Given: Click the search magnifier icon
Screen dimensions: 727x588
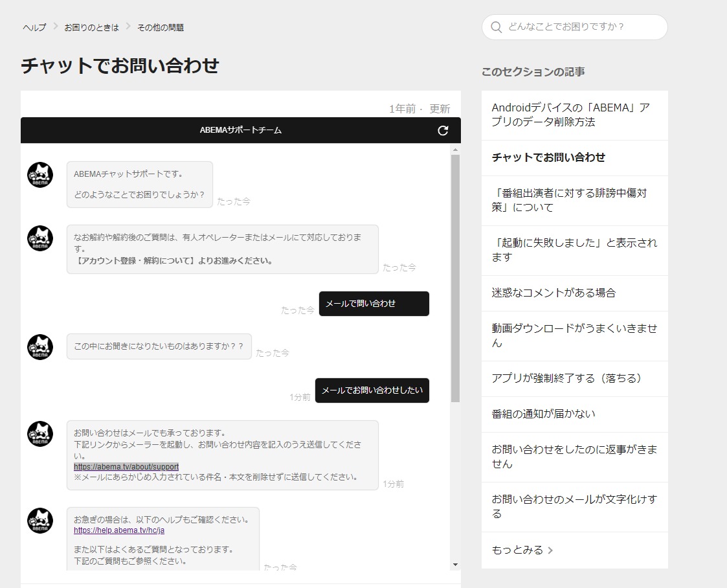Looking at the screenshot, I should tap(496, 27).
